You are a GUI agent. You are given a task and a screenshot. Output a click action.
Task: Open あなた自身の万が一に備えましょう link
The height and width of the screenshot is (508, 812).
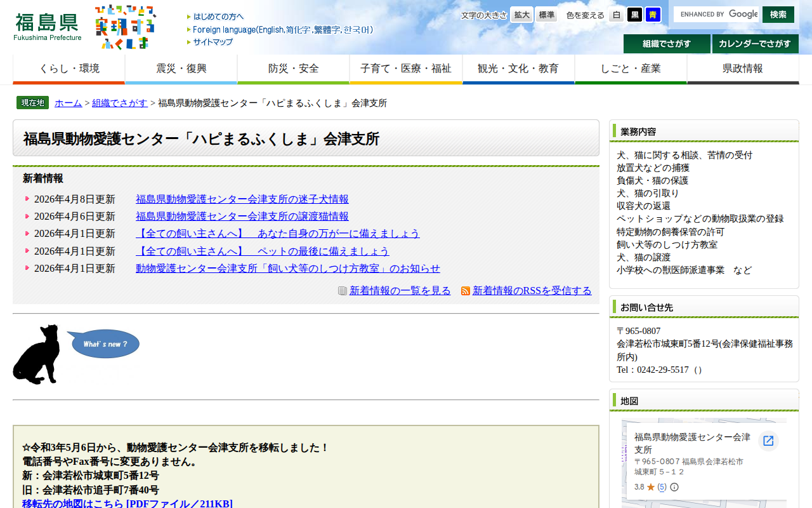coord(278,234)
